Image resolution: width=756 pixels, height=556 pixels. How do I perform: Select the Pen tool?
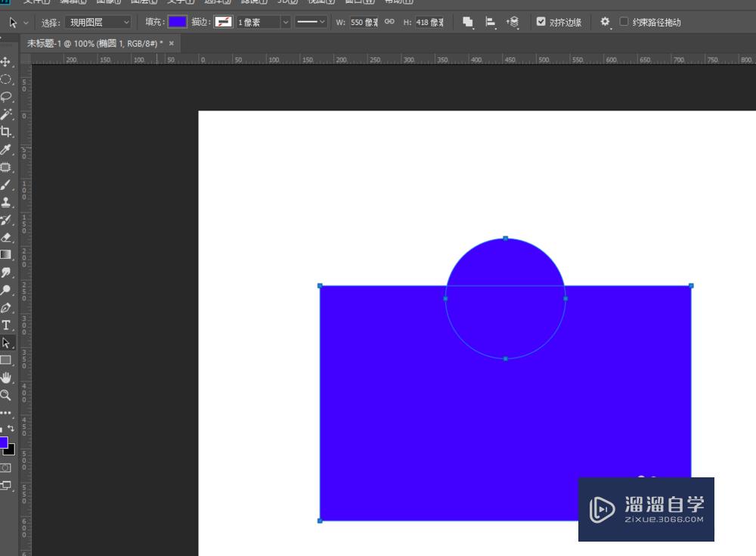click(x=6, y=307)
